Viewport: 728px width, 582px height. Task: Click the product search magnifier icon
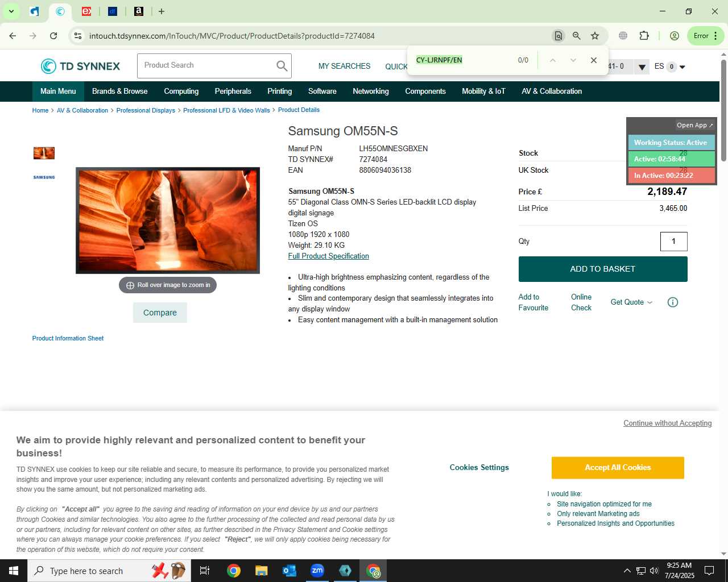(x=282, y=66)
